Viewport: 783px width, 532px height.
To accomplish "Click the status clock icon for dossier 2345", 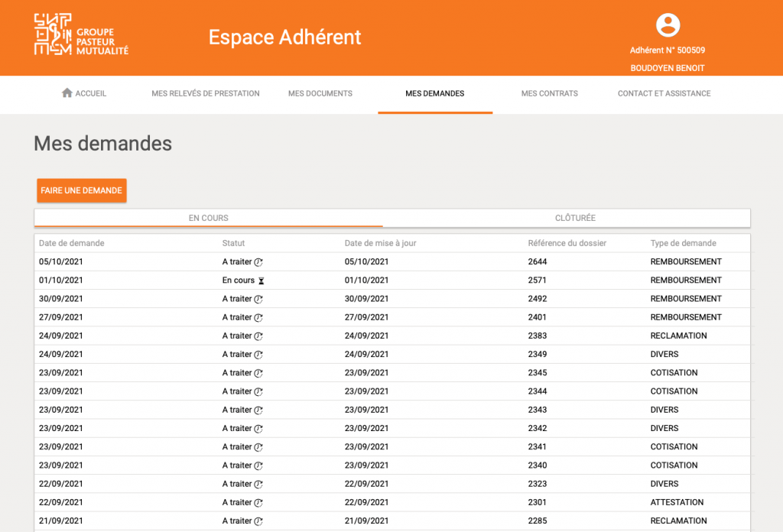I will [x=258, y=373].
